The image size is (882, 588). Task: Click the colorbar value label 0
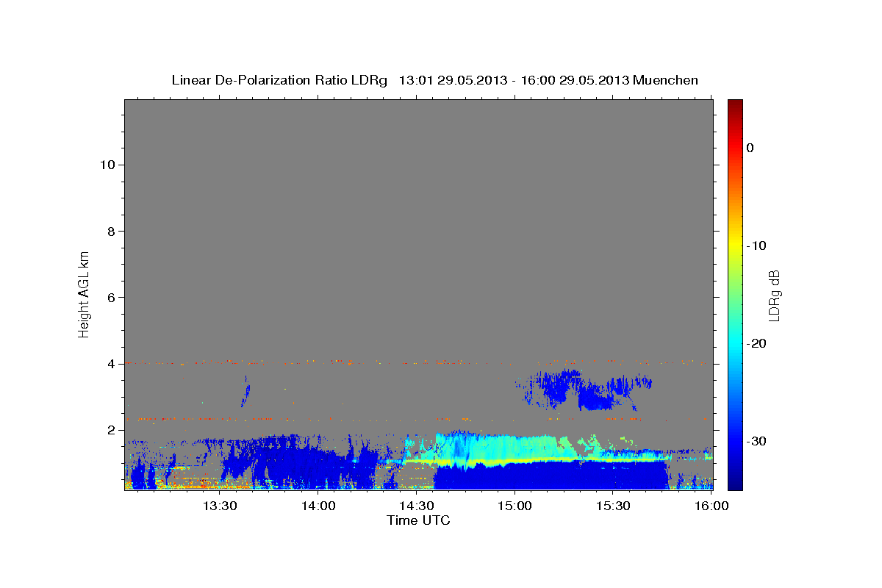coord(750,148)
